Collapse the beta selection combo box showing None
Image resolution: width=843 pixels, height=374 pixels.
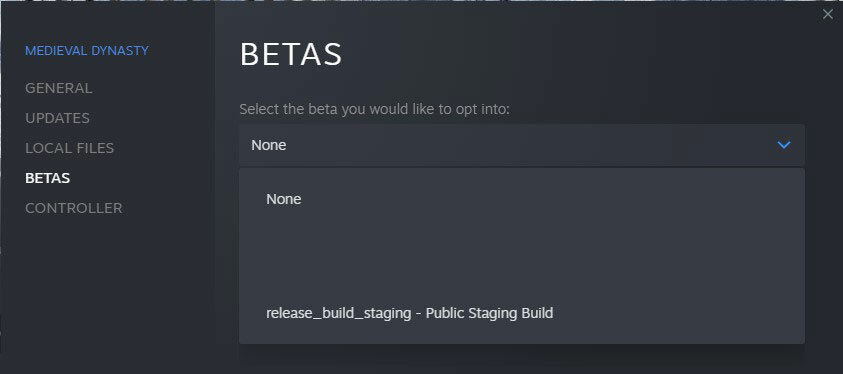pos(521,145)
